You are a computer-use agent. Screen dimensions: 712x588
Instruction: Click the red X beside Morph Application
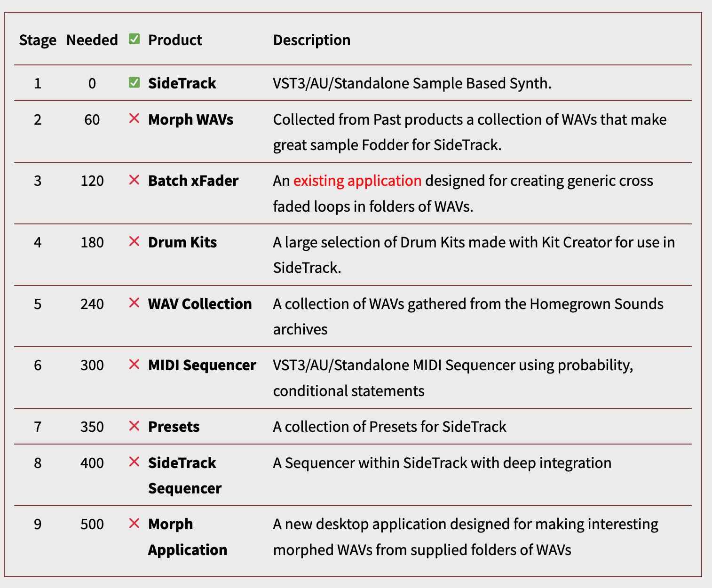coord(134,524)
